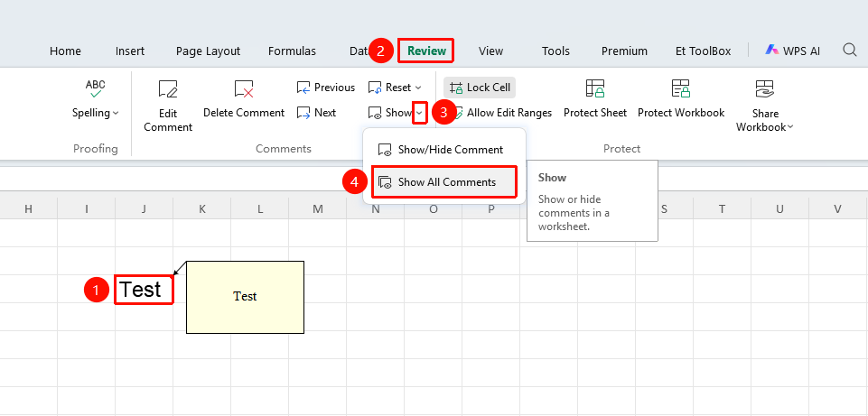The width and height of the screenshot is (868, 416).
Task: Click the Protect Workbook icon
Action: 681,88
